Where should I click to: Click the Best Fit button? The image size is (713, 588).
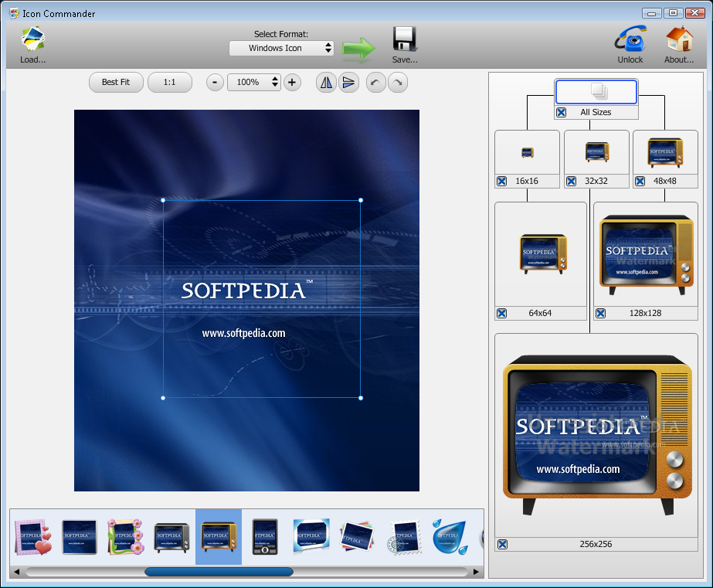(116, 83)
